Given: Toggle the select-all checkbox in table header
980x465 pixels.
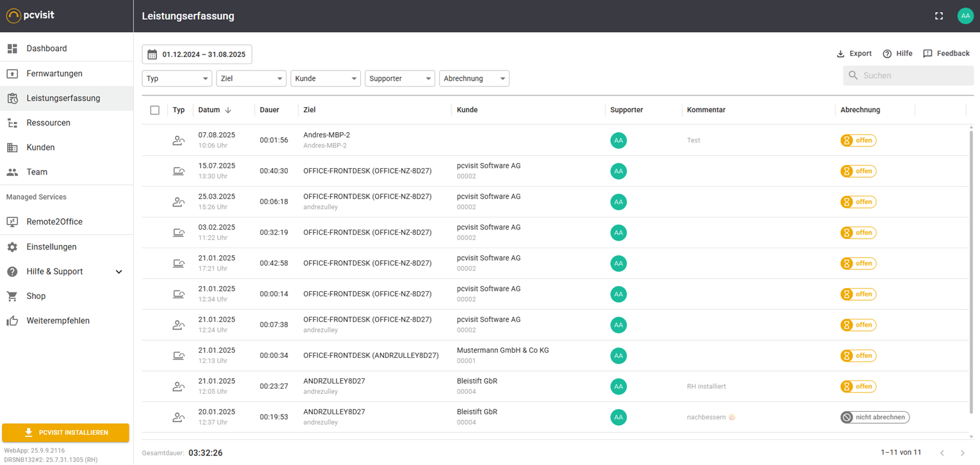Looking at the screenshot, I should pyautogui.click(x=154, y=110).
